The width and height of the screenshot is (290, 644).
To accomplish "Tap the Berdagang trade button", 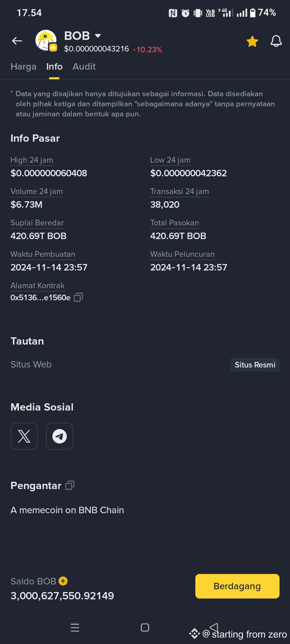I will point(237,586).
